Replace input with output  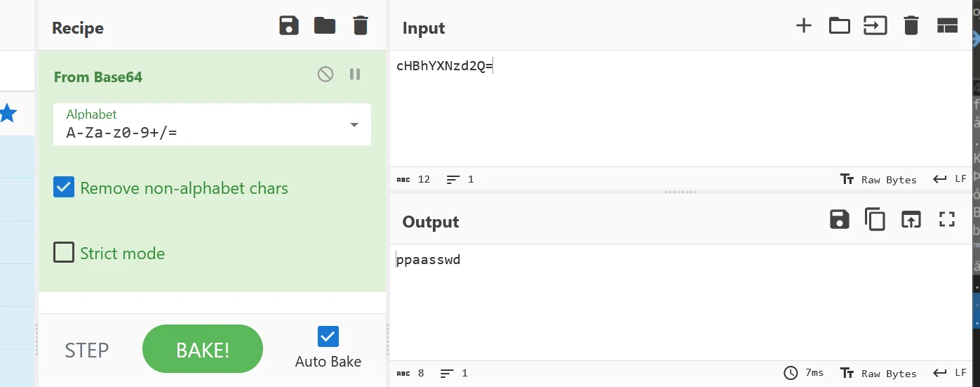pos(911,220)
